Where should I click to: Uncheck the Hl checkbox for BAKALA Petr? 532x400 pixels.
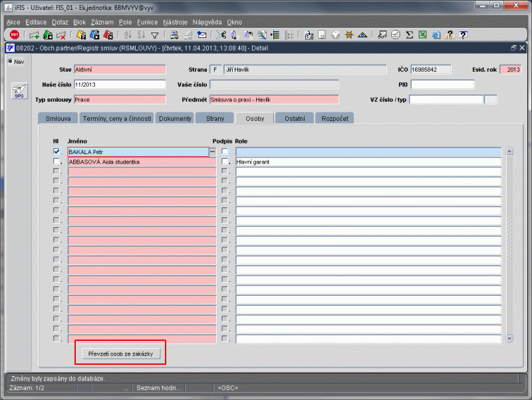pos(57,151)
